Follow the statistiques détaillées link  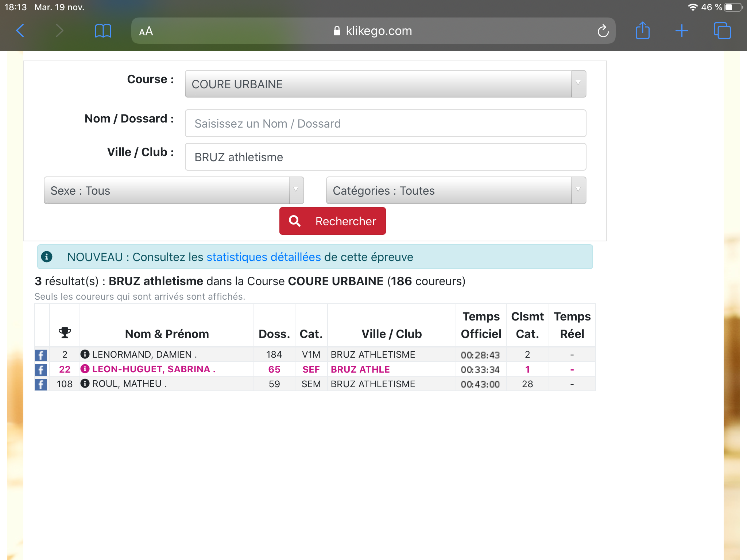click(x=263, y=257)
